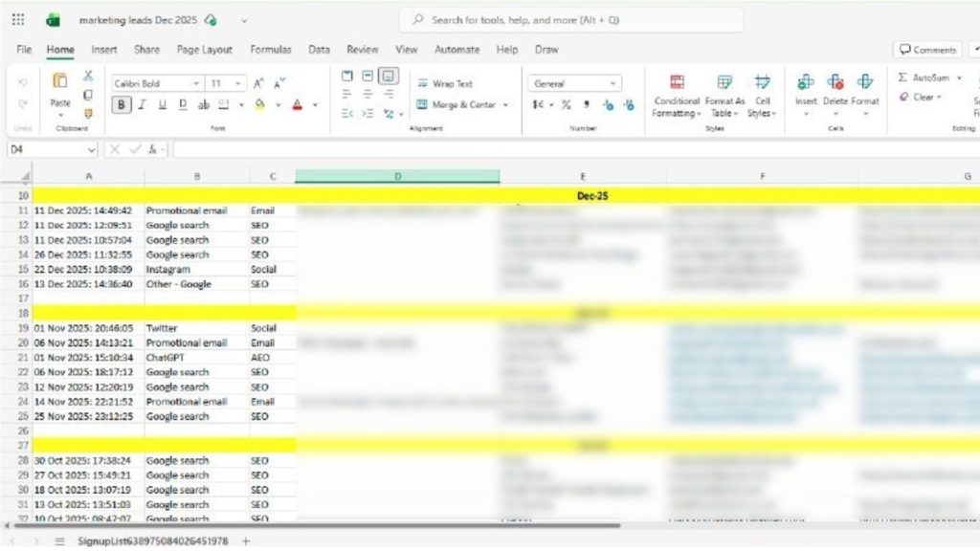Screen dimensions: 980x551
Task: Increase indent
Action: 367,113
